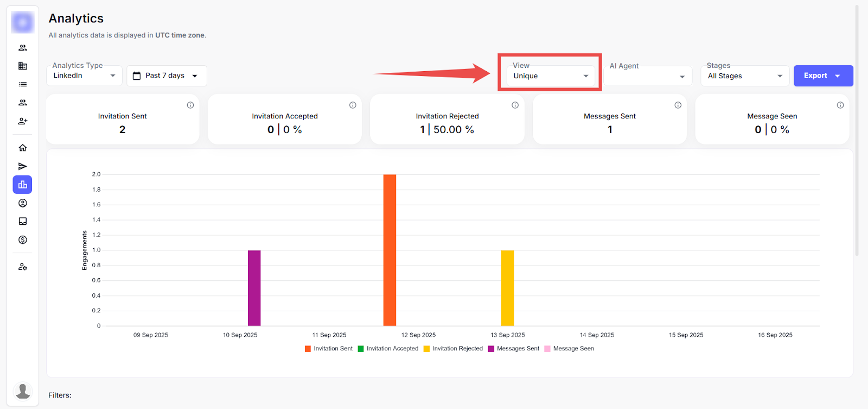The height and width of the screenshot is (409, 868).
Task: Expand the View dropdown set to Unique
Action: click(550, 76)
